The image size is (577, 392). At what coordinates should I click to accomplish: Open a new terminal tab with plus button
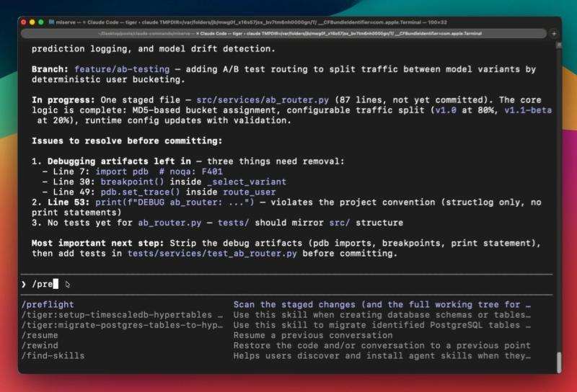pos(553,33)
